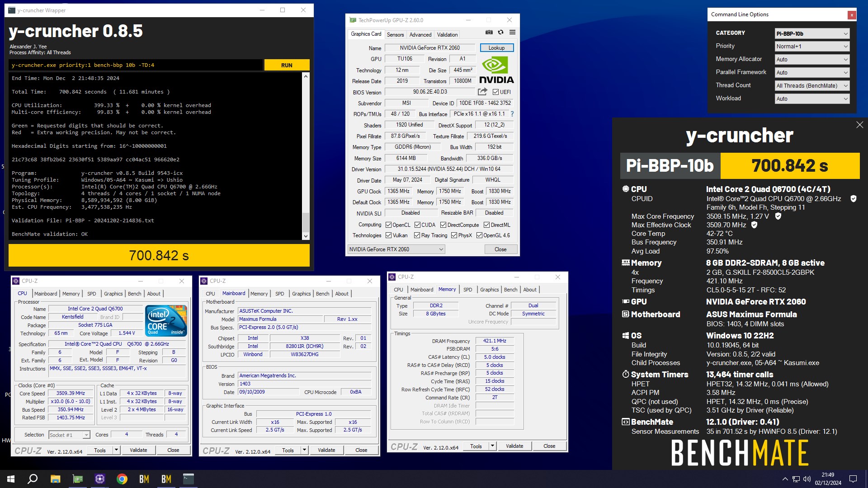Click Validate in CPU-Z Mainboard window

coord(326,450)
